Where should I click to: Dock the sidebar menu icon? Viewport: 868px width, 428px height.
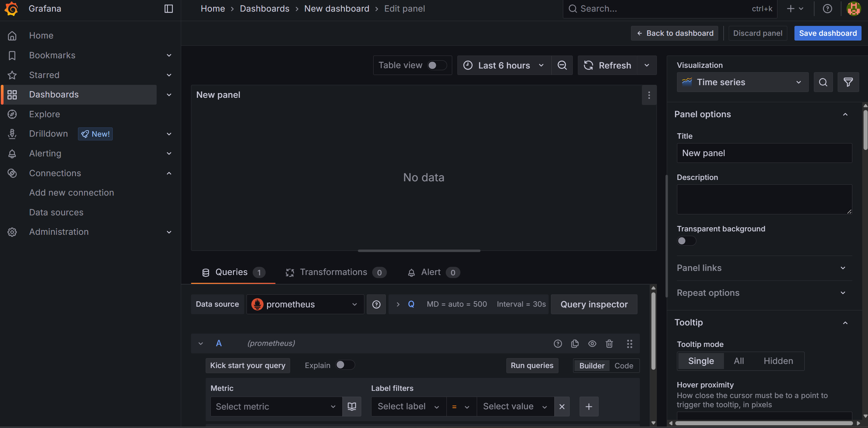point(169,9)
